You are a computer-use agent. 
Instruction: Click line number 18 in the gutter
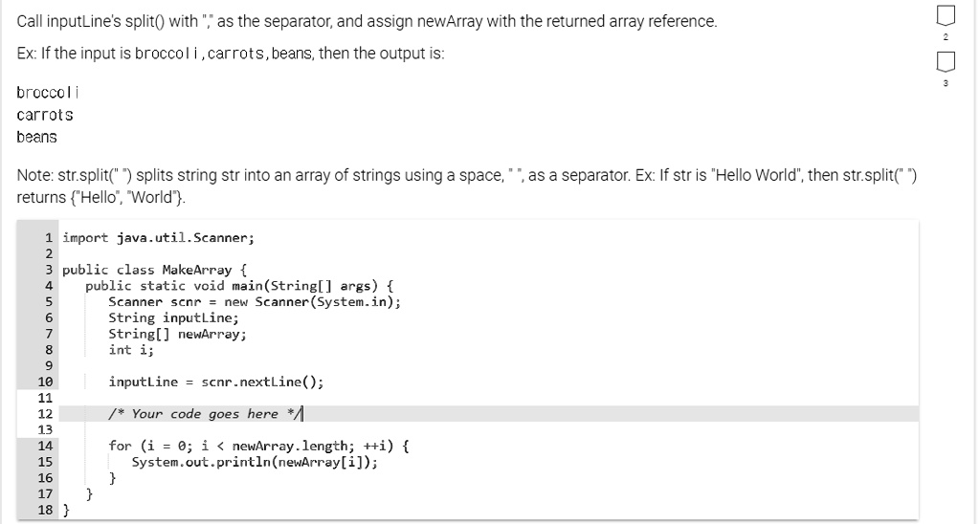coord(45,511)
